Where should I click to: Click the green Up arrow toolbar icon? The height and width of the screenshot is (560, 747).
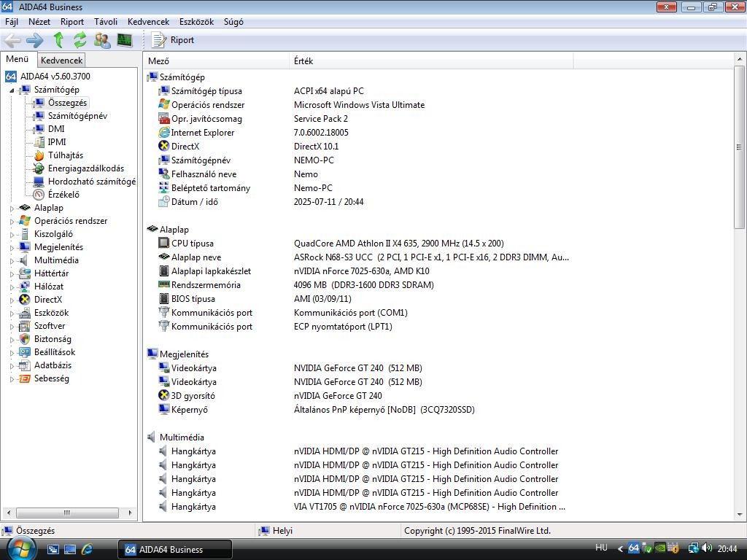58,40
